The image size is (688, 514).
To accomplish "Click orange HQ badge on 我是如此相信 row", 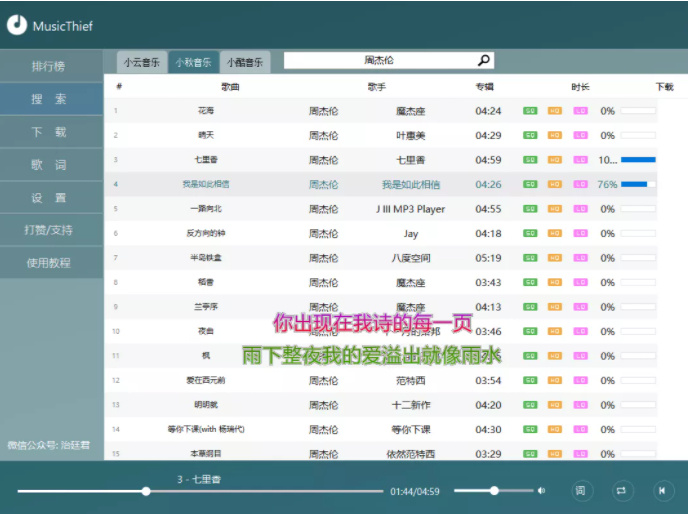I will 555,184.
